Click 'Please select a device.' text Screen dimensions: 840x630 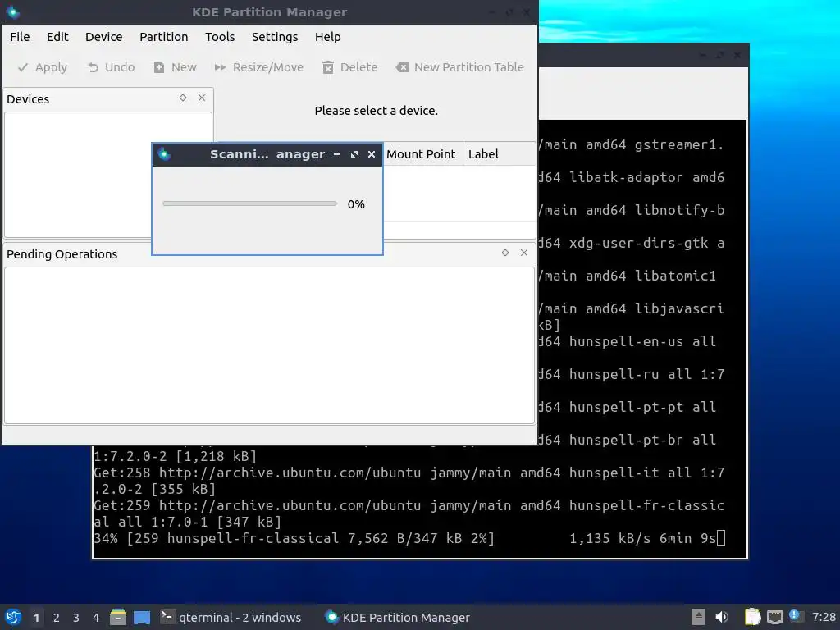(x=376, y=111)
